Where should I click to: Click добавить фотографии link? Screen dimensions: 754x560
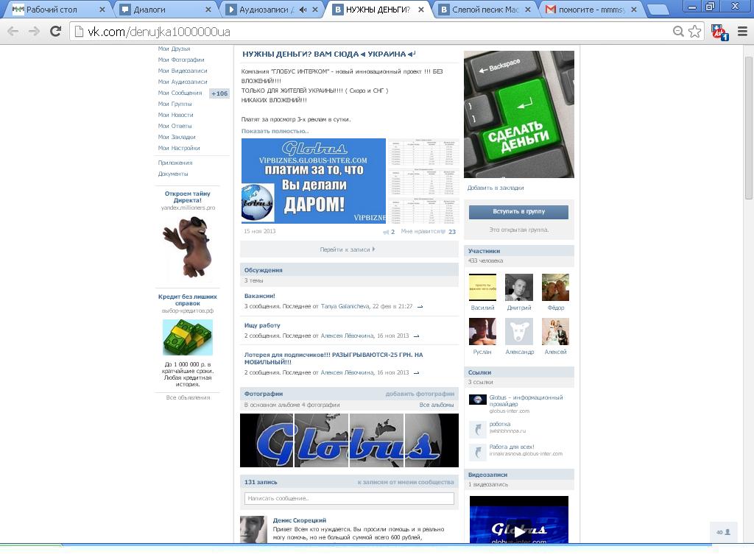pyautogui.click(x=420, y=394)
